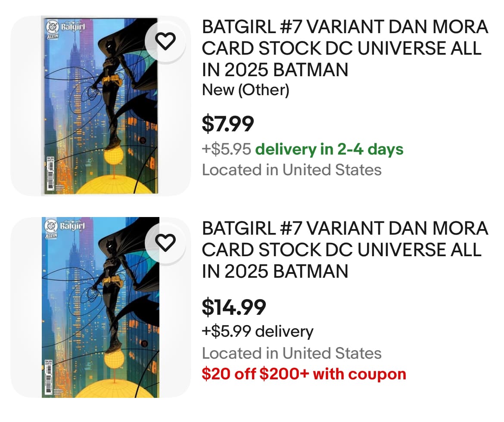Click the "+$5.99 delivery" text
The height and width of the screenshot is (422, 504).
pyautogui.click(x=258, y=331)
